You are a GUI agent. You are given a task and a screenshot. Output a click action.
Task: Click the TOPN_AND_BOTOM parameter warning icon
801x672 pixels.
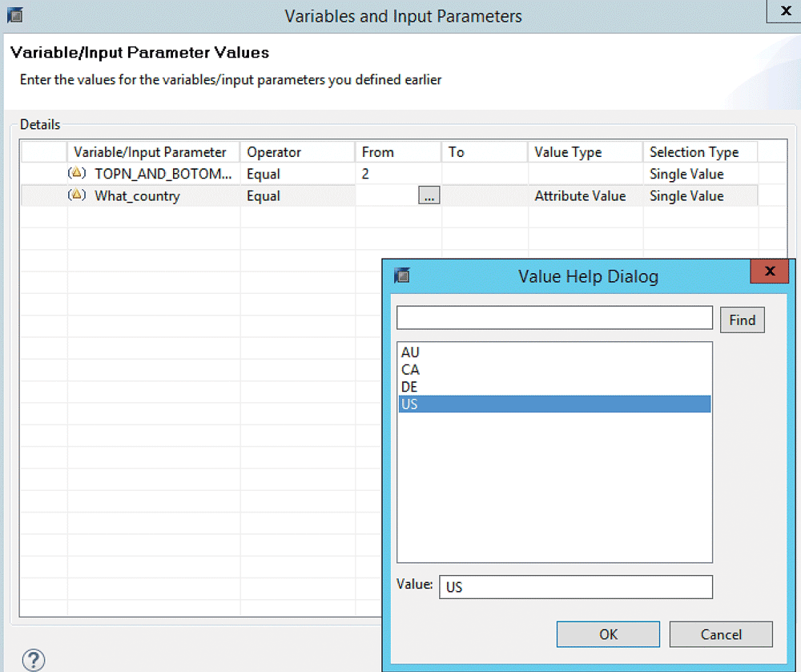(x=77, y=174)
